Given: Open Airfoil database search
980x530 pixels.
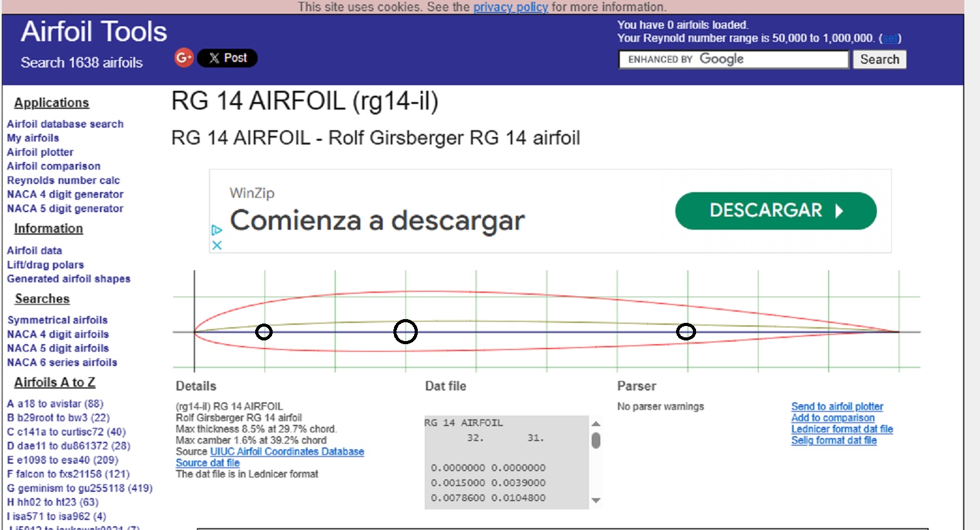Looking at the screenshot, I should coord(65,124).
